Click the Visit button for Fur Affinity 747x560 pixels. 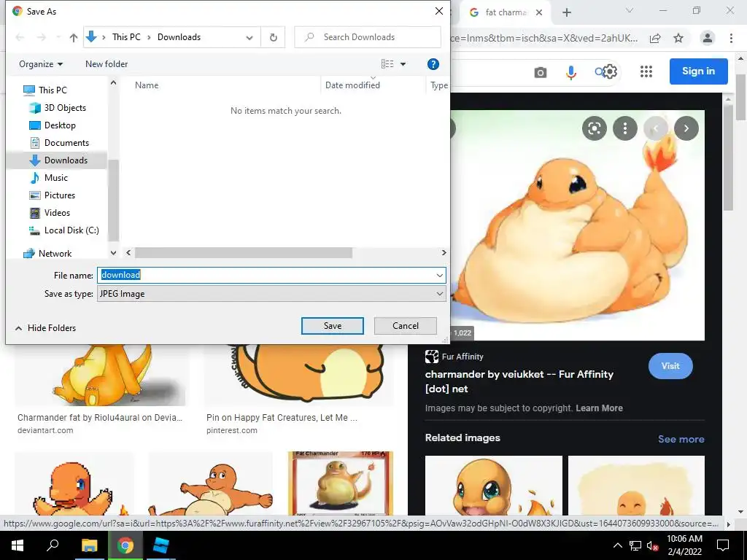click(670, 366)
